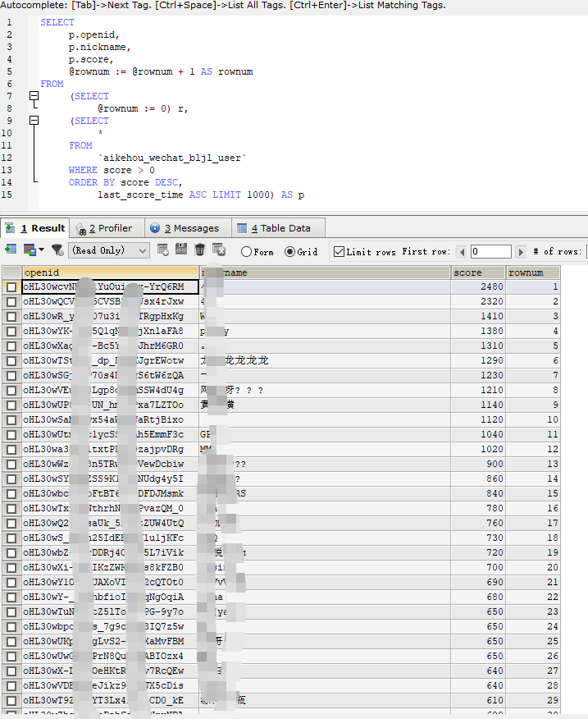Screen dimensions: 588x719
Task: Click rownum cell 22
Action: click(x=533, y=597)
